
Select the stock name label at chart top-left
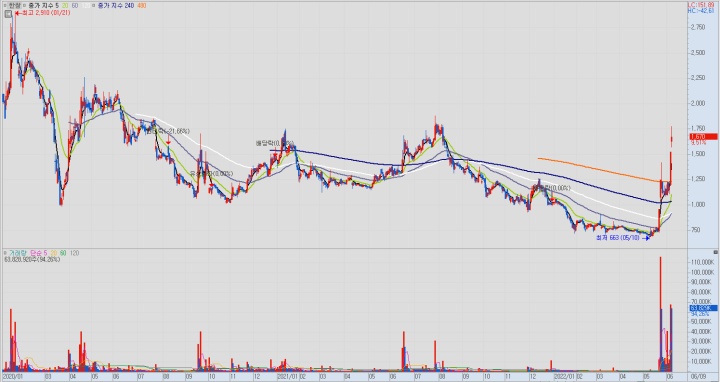tap(15, 6)
